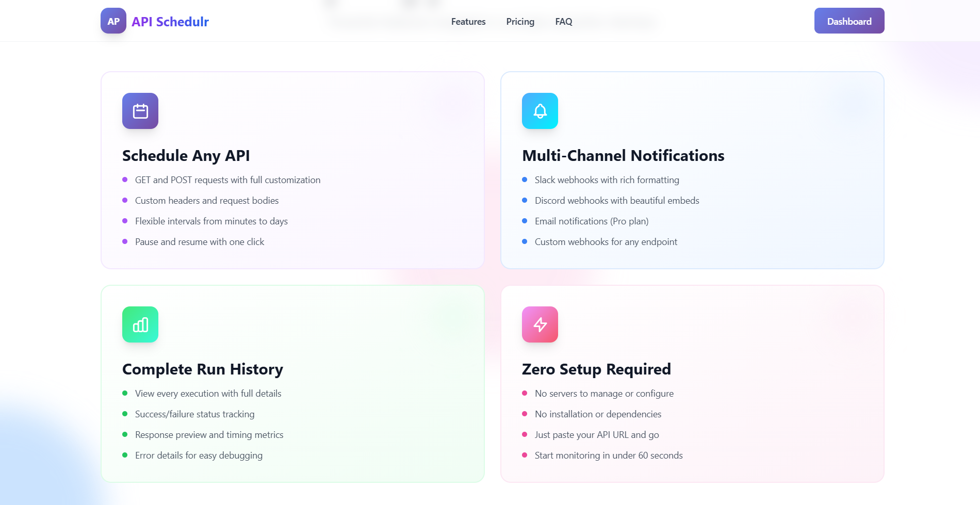The height and width of the screenshot is (505, 980).
Task: Open the Features section from the navigation
Action: point(468,21)
